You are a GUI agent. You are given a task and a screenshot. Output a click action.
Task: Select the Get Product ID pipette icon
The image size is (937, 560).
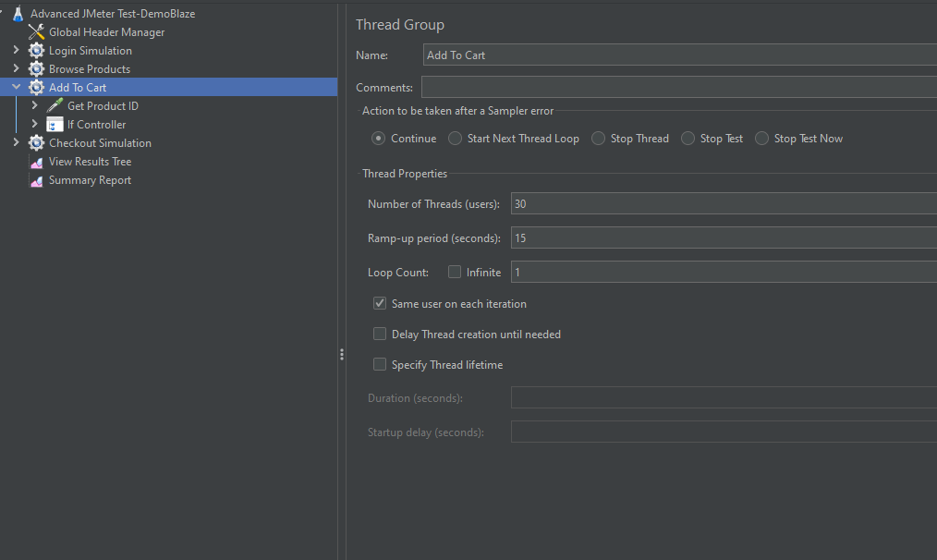point(55,105)
